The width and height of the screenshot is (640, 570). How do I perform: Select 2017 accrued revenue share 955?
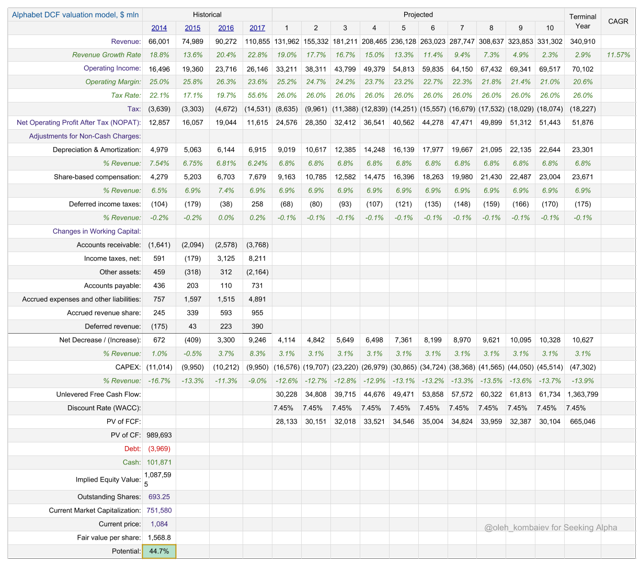click(257, 313)
